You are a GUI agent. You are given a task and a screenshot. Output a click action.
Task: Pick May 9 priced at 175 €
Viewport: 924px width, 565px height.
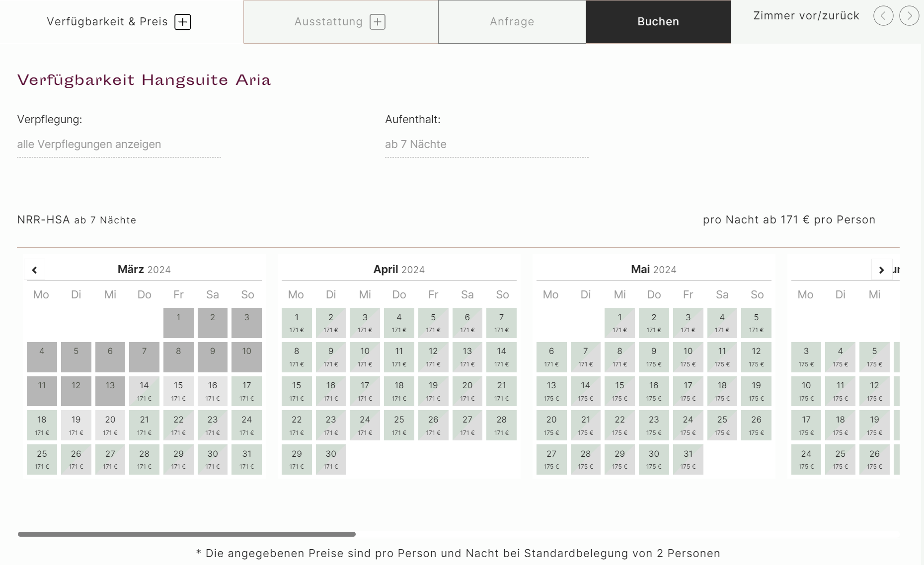654,356
